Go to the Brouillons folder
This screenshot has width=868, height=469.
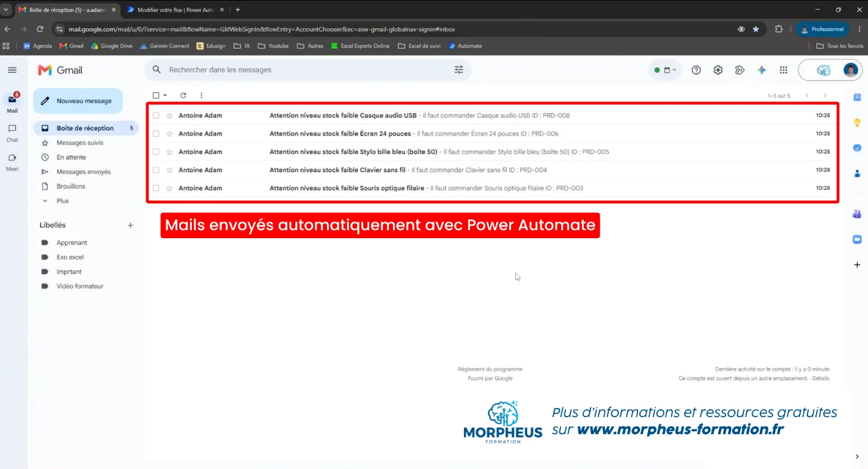click(x=71, y=186)
